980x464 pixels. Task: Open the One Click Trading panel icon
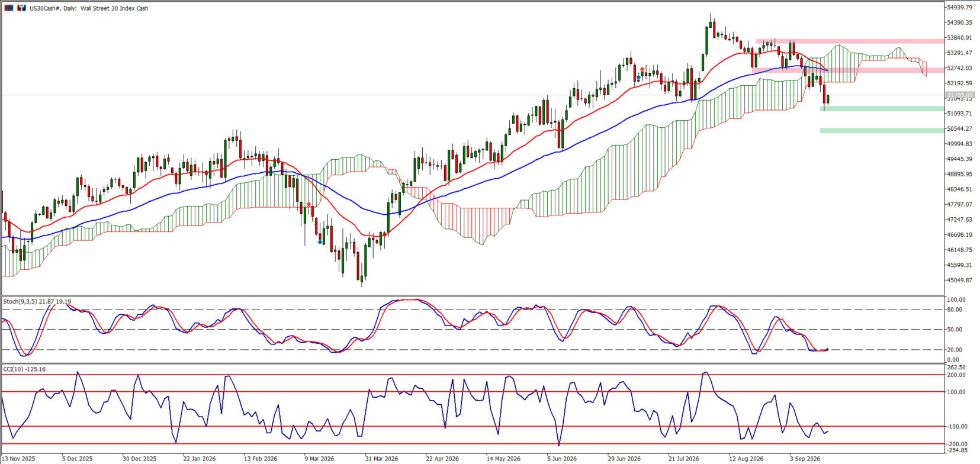[9, 8]
